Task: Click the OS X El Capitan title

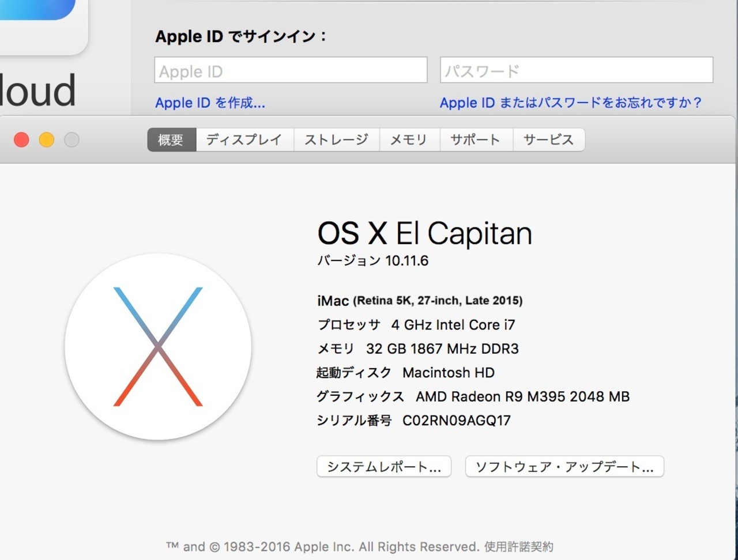Action: pos(424,233)
